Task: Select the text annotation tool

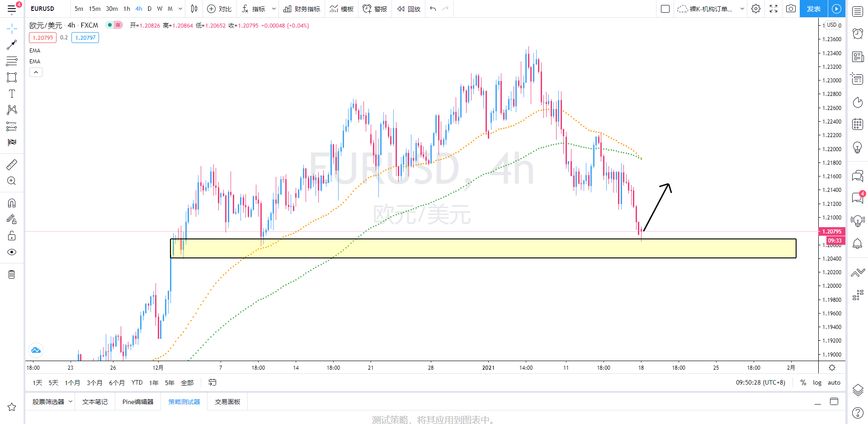Action: tap(12, 94)
